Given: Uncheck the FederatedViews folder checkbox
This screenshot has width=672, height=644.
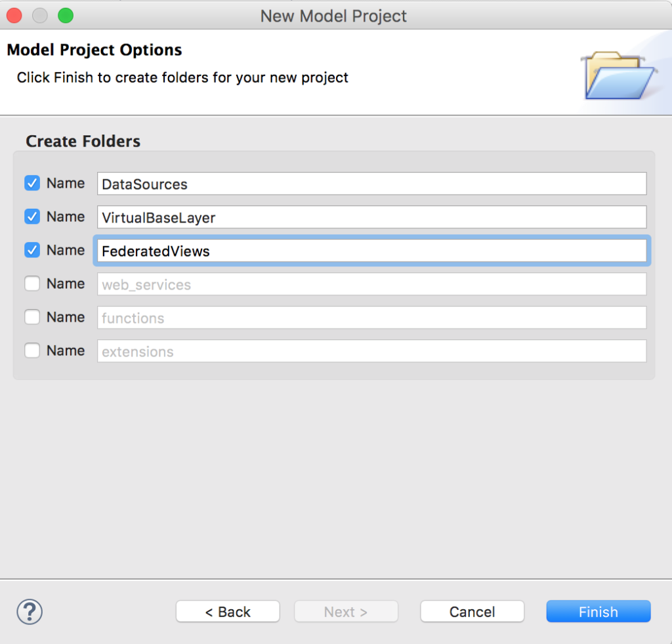Looking at the screenshot, I should 32,250.
